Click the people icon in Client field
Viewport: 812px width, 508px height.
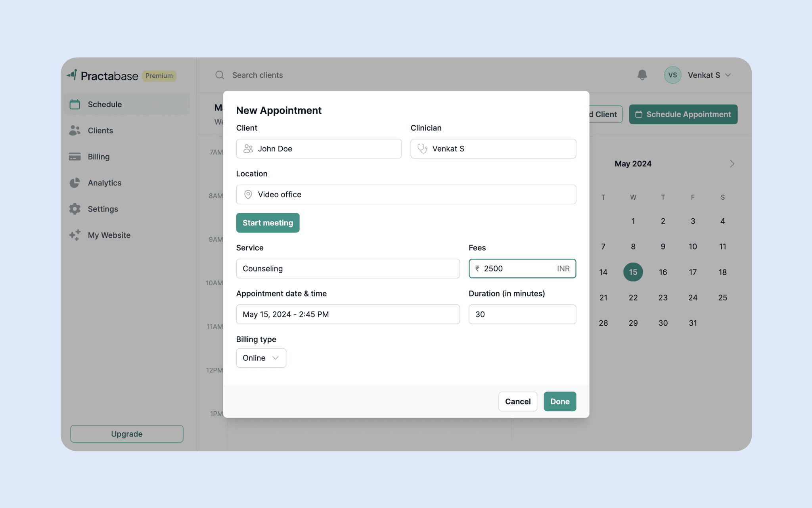(x=248, y=149)
